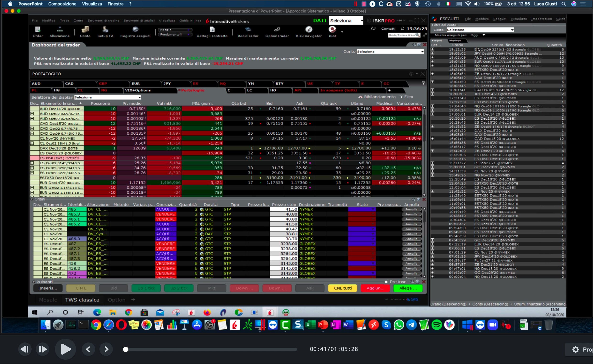Open Selettore del display dropdown

pyautogui.click(x=107, y=97)
